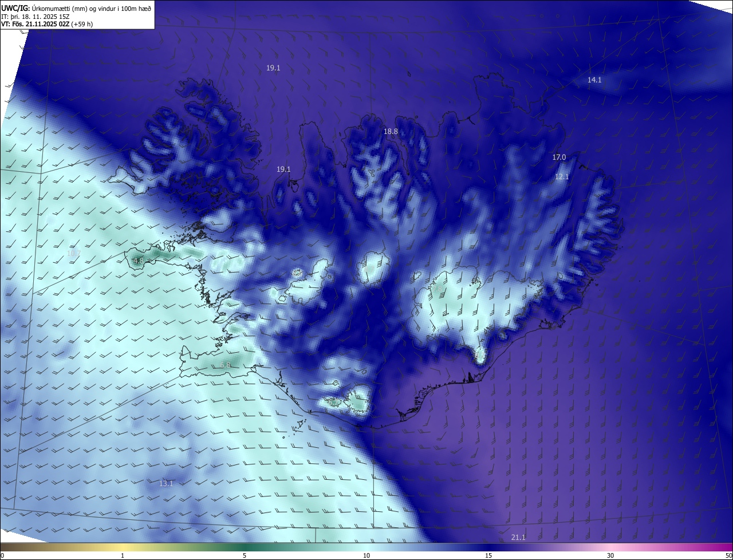
Task: Select the initial time line "IT: þri. 18. 11. 2025 15Z"
Action: (x=36, y=16)
